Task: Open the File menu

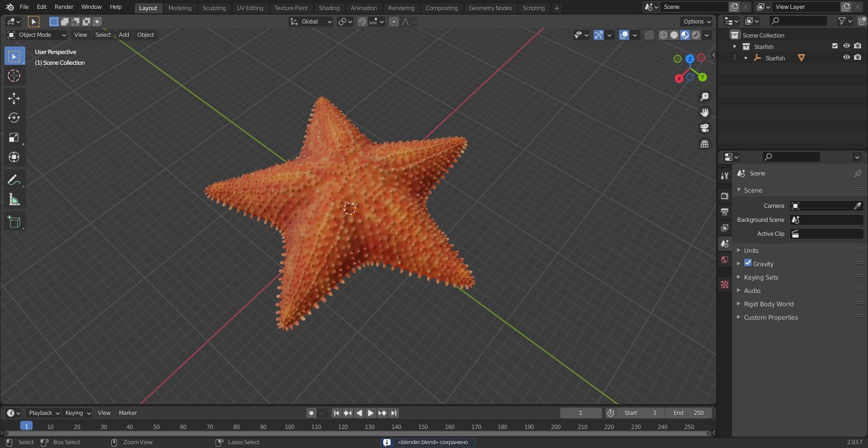Action: pos(24,7)
